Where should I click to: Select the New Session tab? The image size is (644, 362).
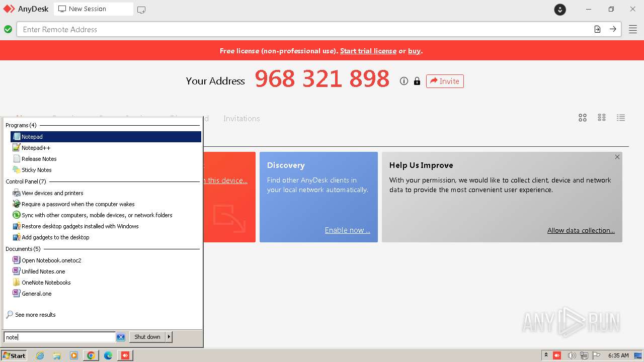93,9
